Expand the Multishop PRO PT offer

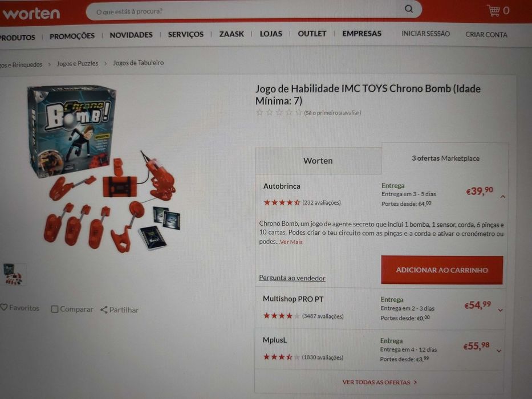coord(501,310)
